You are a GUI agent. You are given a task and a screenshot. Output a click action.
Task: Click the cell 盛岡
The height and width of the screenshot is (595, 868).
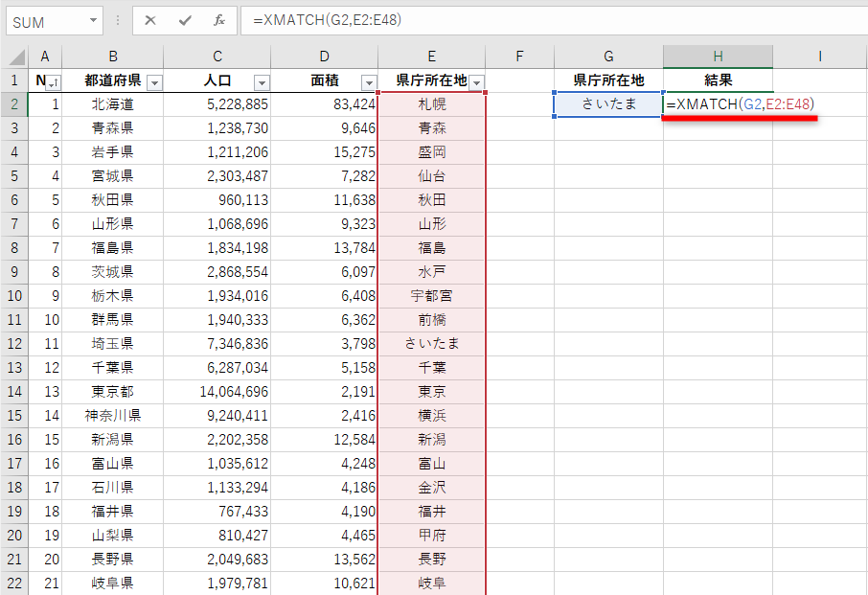click(x=432, y=151)
